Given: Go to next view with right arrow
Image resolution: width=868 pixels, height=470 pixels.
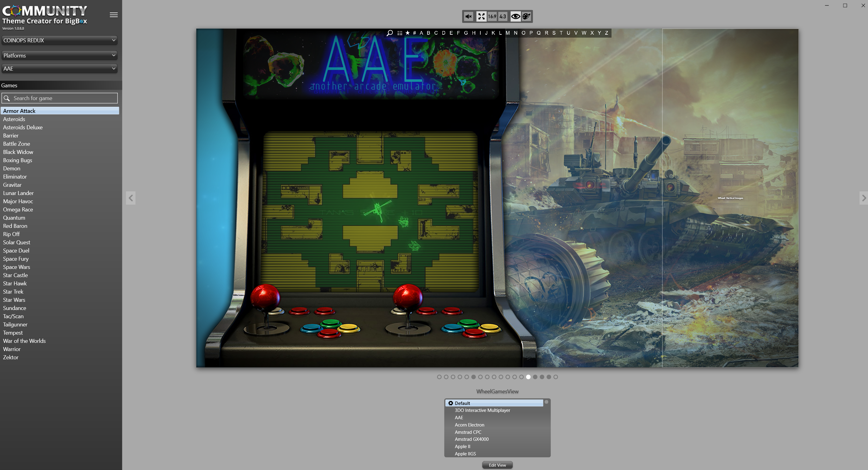Looking at the screenshot, I should tap(864, 198).
